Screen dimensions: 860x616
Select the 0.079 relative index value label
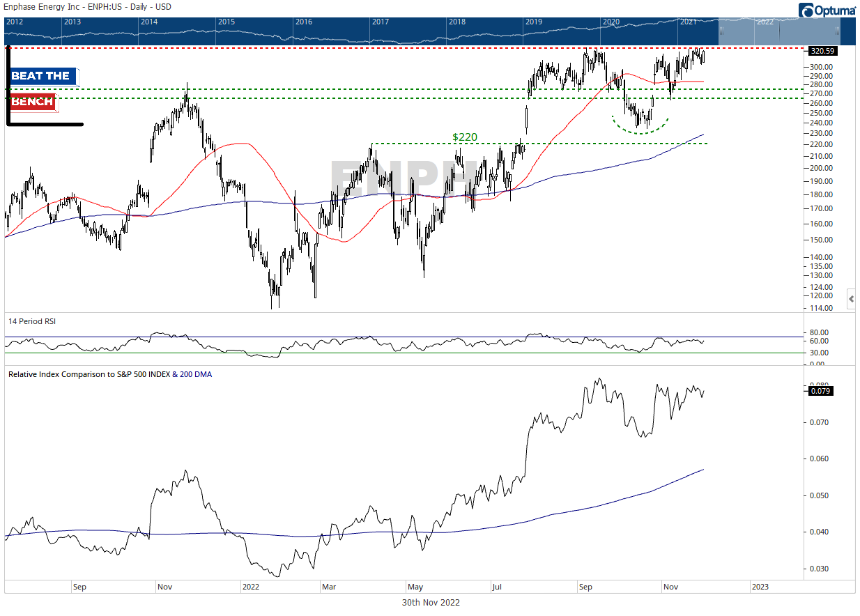point(821,391)
